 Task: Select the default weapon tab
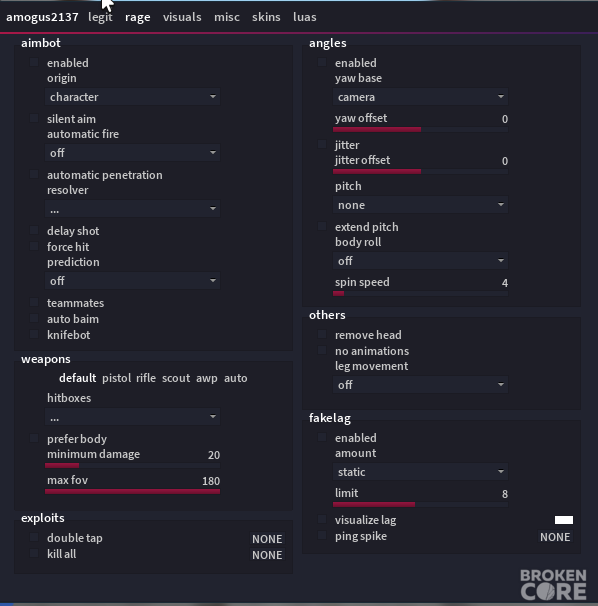point(77,378)
